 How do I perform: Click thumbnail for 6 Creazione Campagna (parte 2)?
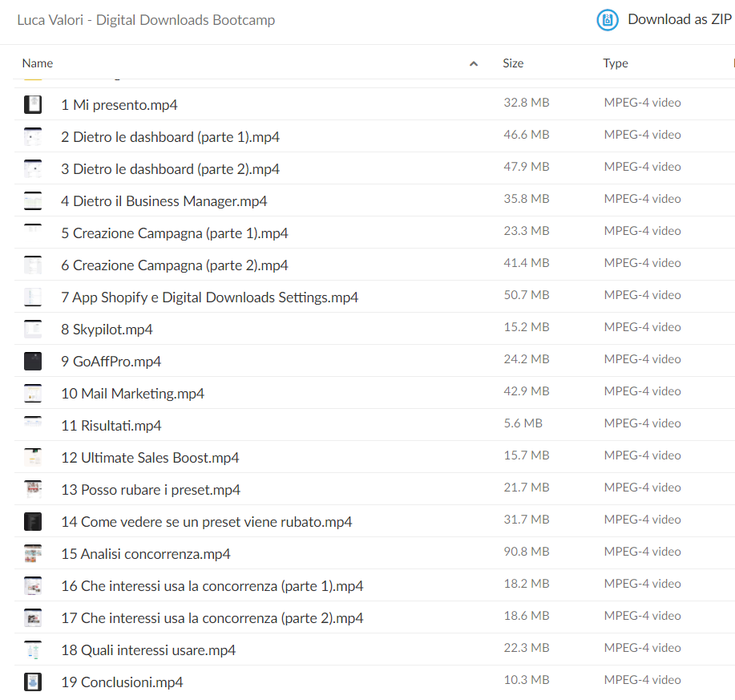coord(33,265)
